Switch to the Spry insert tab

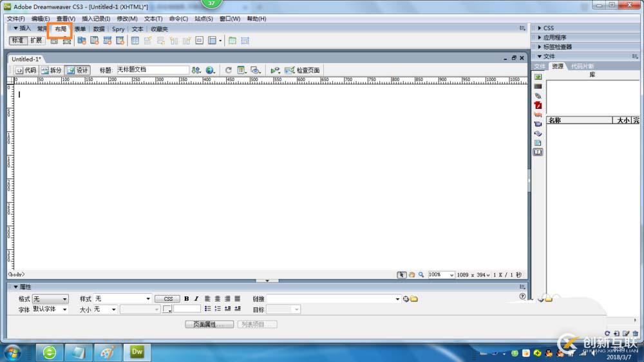[x=118, y=29]
